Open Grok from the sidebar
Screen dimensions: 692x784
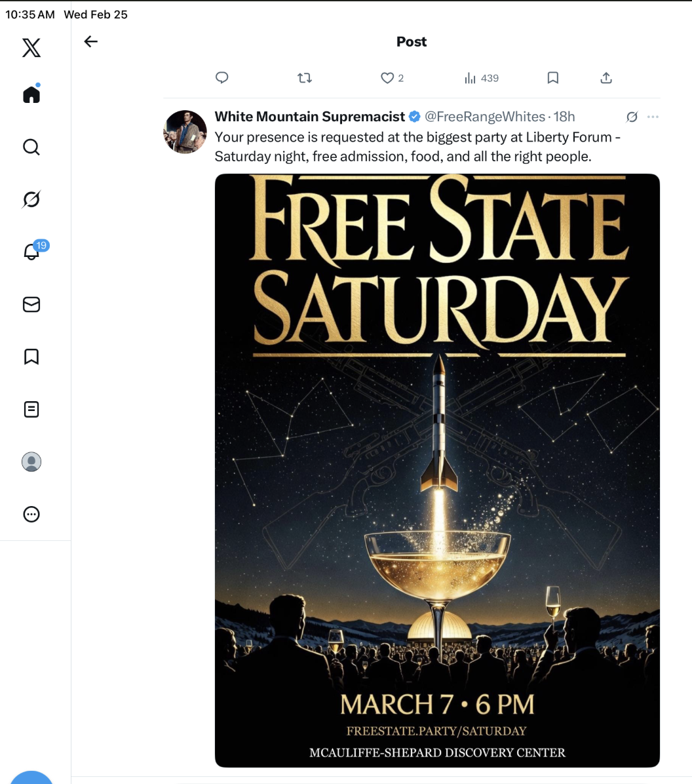click(31, 199)
